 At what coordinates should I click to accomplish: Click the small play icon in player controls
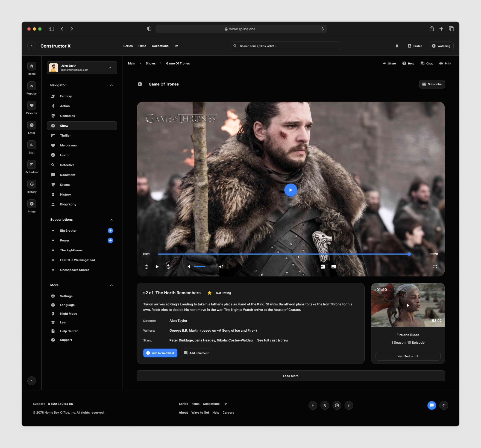157,267
